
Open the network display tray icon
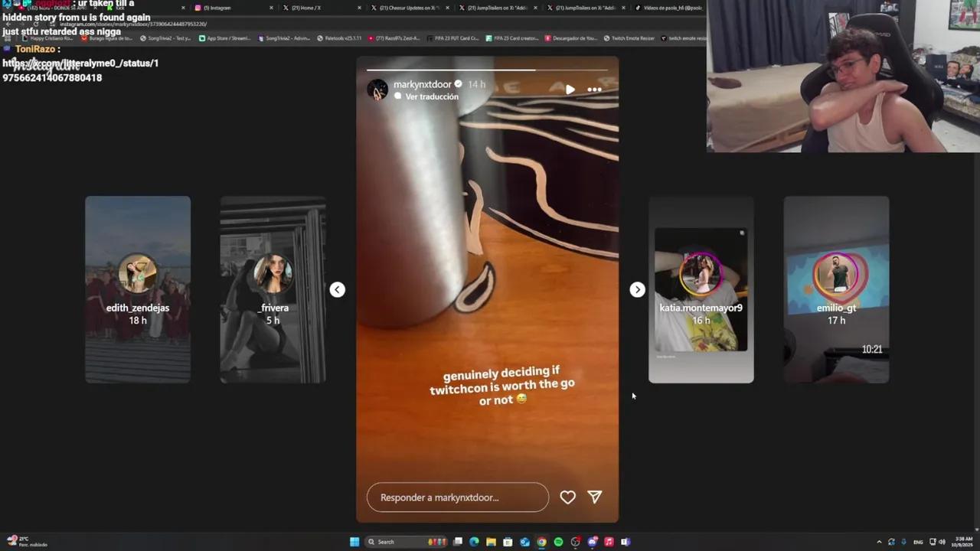click(x=933, y=542)
